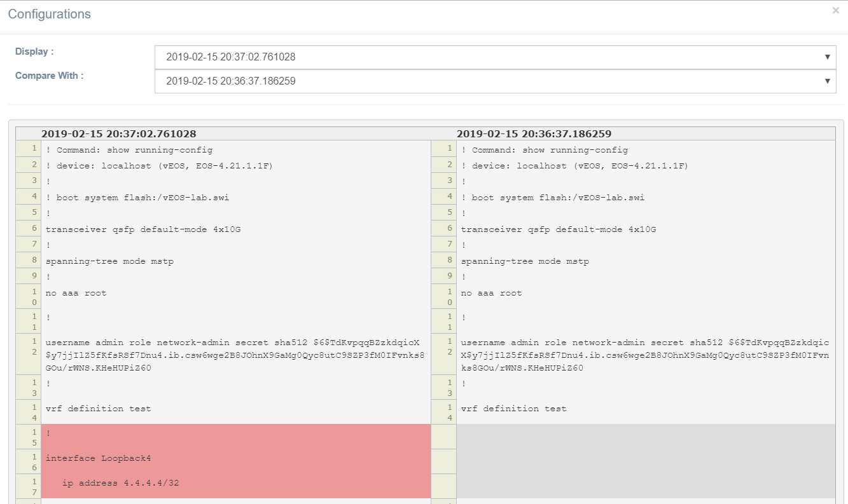Click right pane spanning-tree mode mstp line
This screenshot has width=848, height=504.
click(x=525, y=261)
